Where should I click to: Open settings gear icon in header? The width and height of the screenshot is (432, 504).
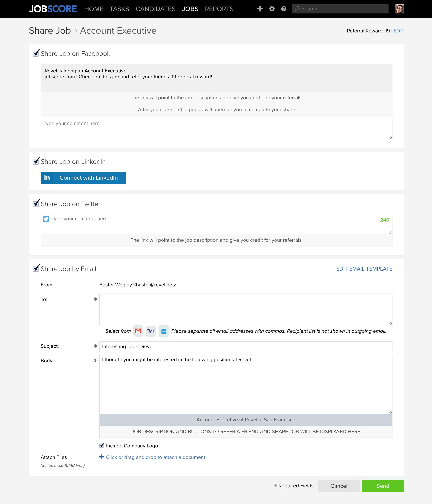[x=272, y=9]
